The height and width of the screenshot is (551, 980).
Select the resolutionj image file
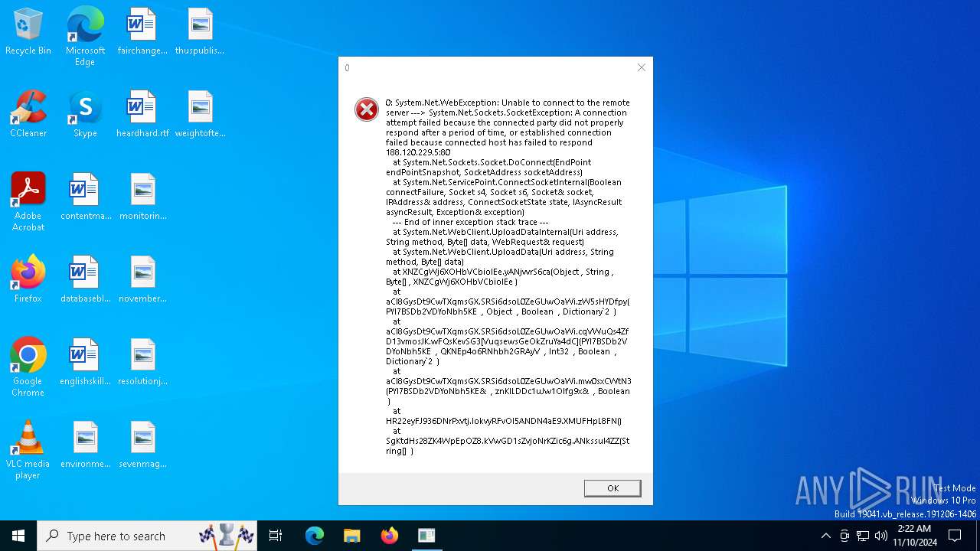tap(142, 363)
